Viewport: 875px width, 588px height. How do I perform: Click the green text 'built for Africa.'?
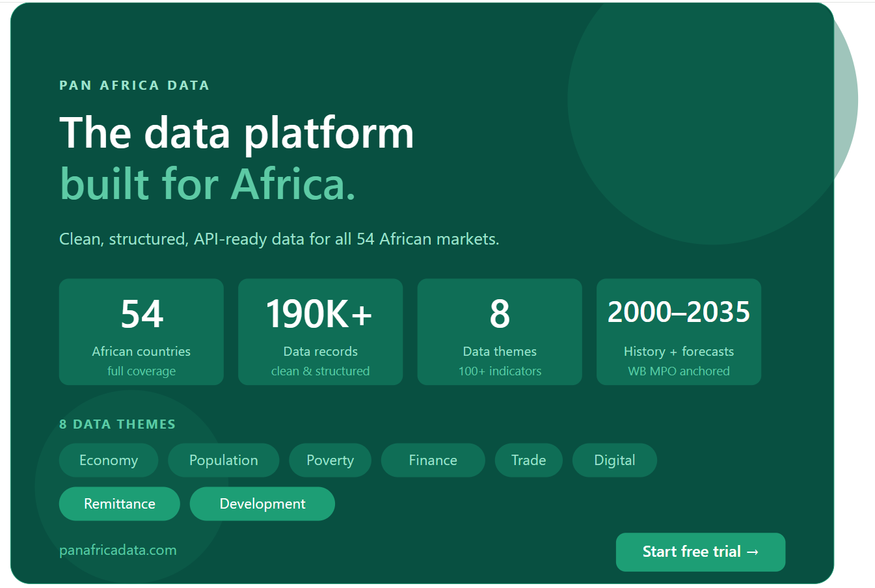click(x=208, y=183)
